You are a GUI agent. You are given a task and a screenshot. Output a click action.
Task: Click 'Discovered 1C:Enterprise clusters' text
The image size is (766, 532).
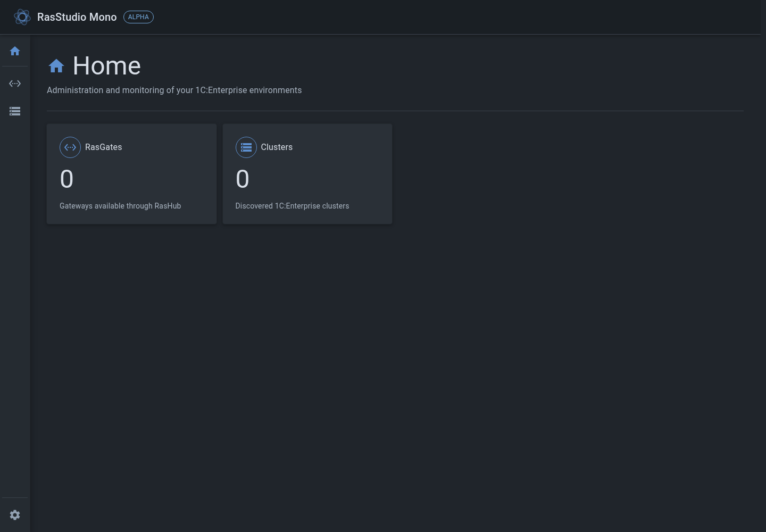click(293, 206)
